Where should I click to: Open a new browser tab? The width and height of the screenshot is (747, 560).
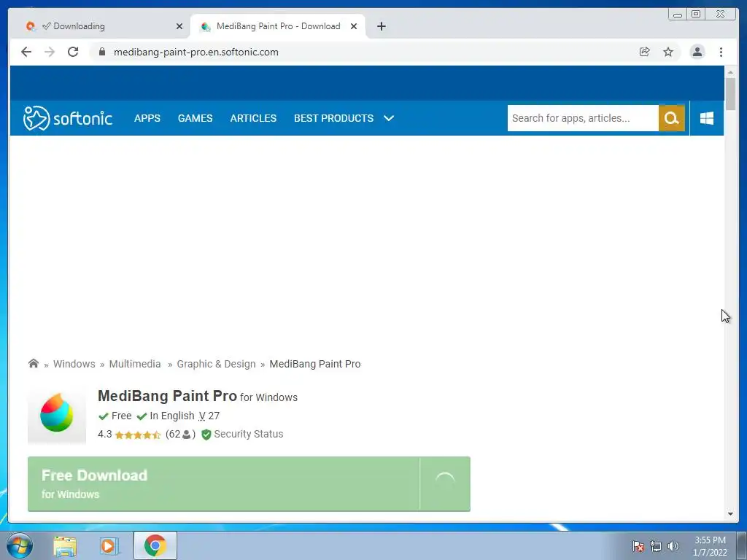[x=381, y=26]
